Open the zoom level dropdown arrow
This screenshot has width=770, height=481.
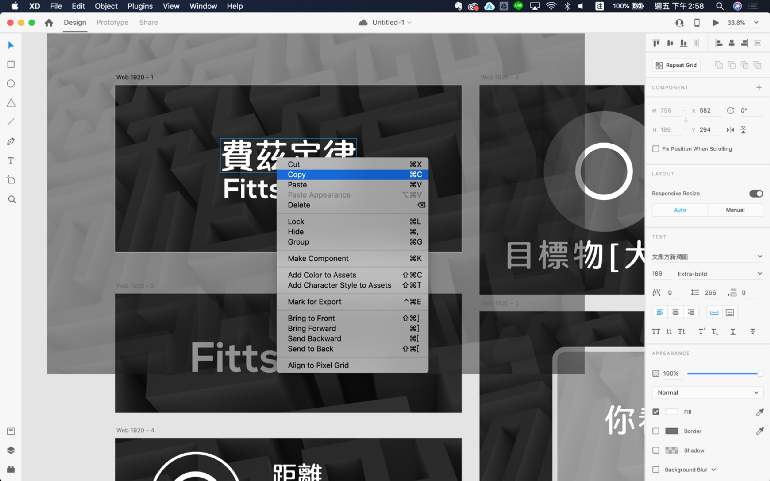tap(756, 23)
